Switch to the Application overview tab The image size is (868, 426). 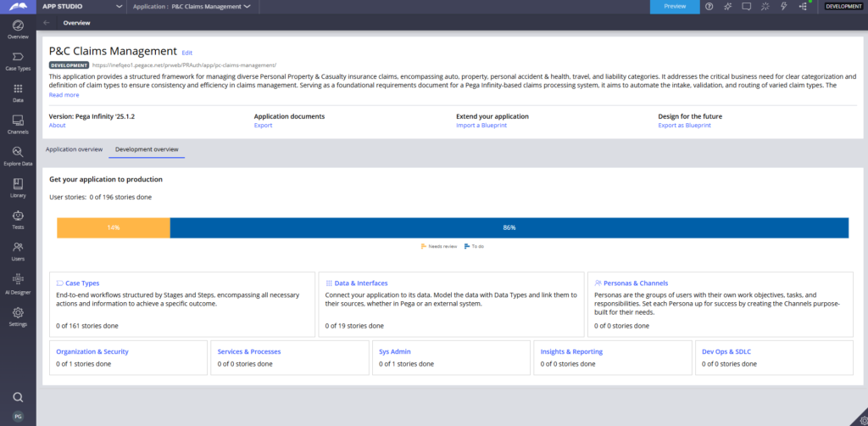coord(75,149)
